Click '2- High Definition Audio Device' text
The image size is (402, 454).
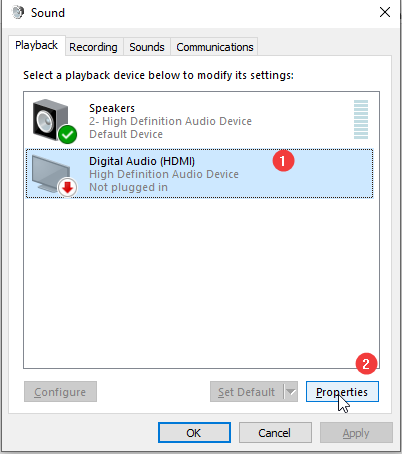point(170,121)
